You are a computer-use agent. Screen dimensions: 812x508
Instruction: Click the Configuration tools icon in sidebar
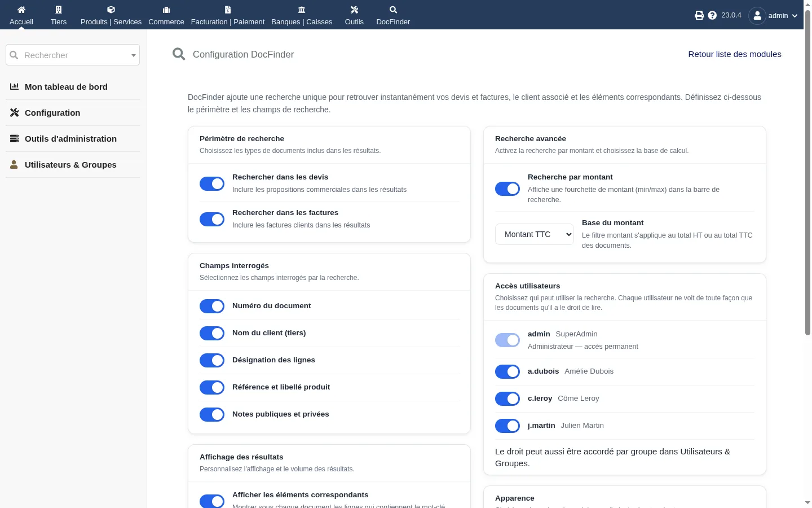click(15, 112)
